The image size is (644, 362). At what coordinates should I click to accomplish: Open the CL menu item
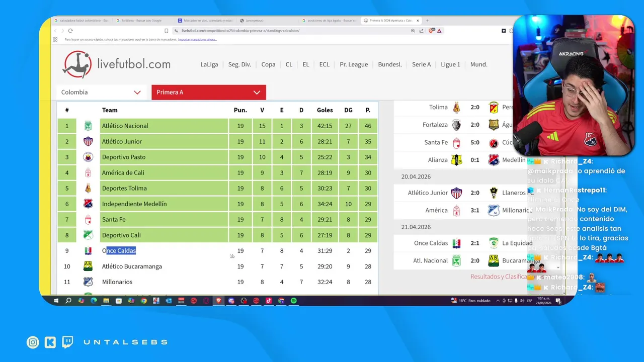289,64
